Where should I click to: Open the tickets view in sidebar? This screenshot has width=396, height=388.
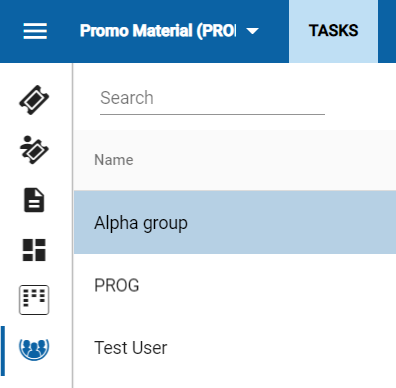[x=34, y=100]
